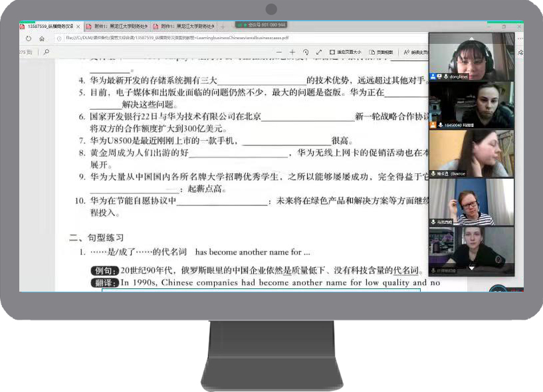Screen dimensions: 543x392
Task: Click the fit-to-page size button
Action: pos(345,52)
